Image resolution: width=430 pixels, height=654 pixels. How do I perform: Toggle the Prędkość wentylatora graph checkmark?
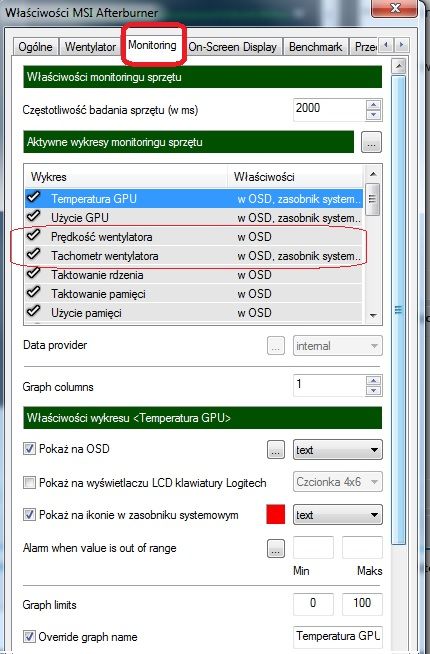pos(33,235)
